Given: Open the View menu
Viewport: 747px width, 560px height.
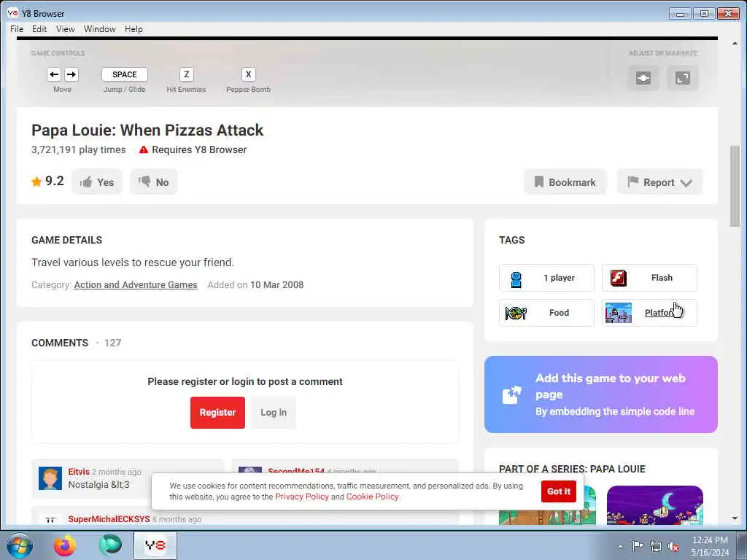Looking at the screenshot, I should pos(65,29).
